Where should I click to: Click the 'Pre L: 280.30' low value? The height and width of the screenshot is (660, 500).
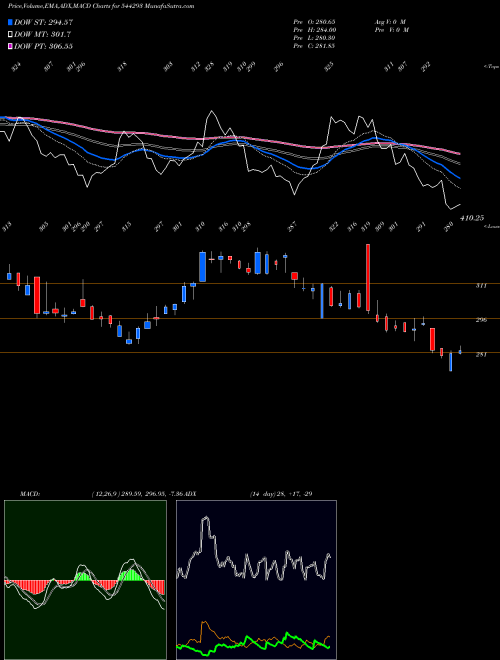tap(314, 38)
